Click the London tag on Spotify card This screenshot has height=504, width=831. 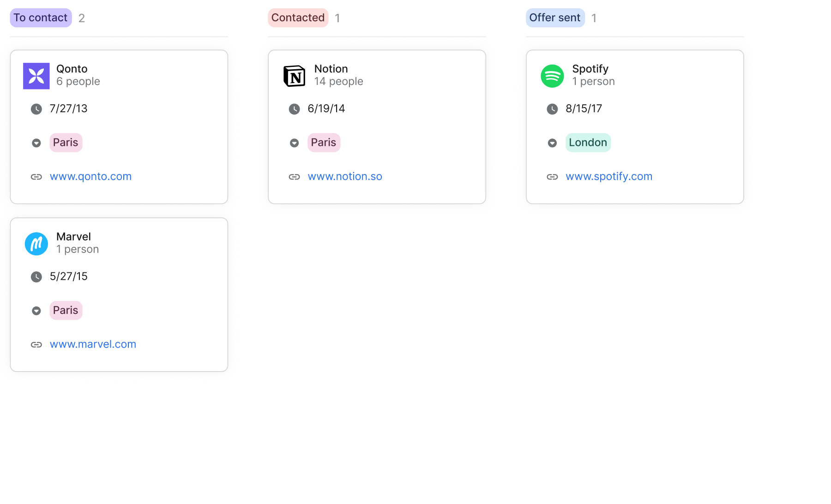tap(588, 143)
